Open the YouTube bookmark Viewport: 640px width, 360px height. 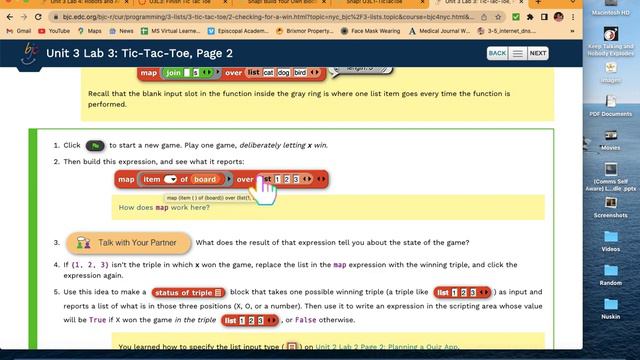(54, 31)
